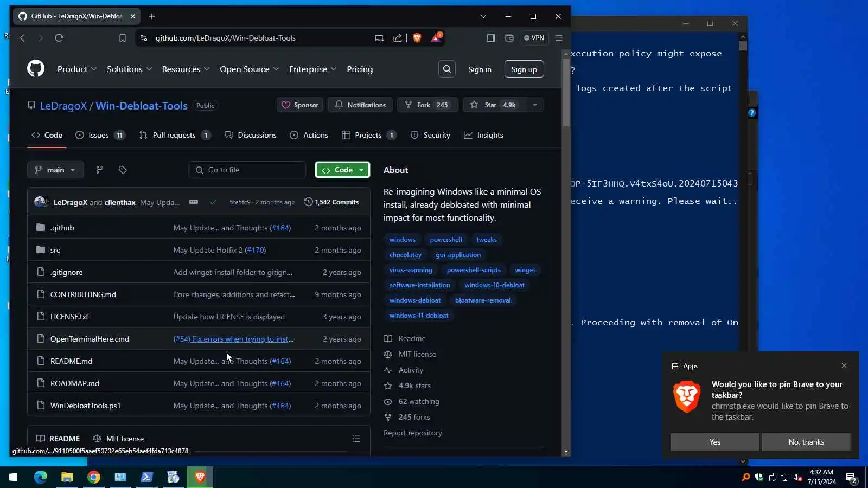Open new browser tab with plus

152,16
